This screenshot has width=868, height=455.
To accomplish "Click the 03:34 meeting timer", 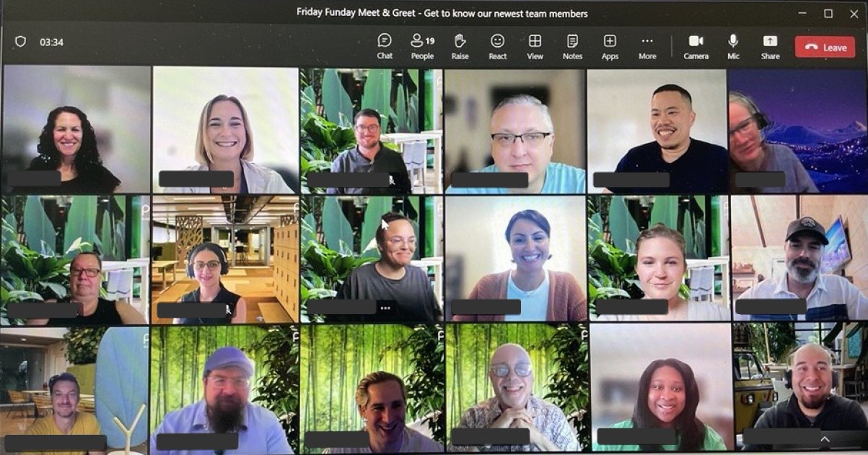I will point(51,43).
